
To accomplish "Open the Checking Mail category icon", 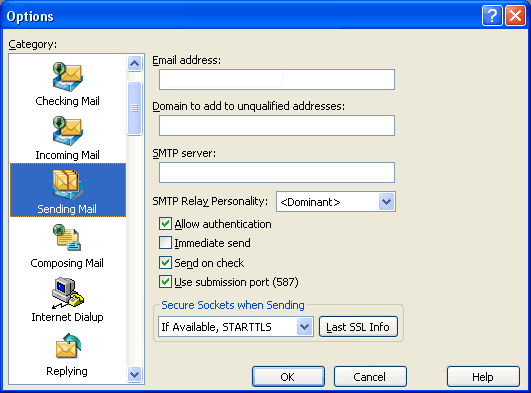I will coord(68,77).
